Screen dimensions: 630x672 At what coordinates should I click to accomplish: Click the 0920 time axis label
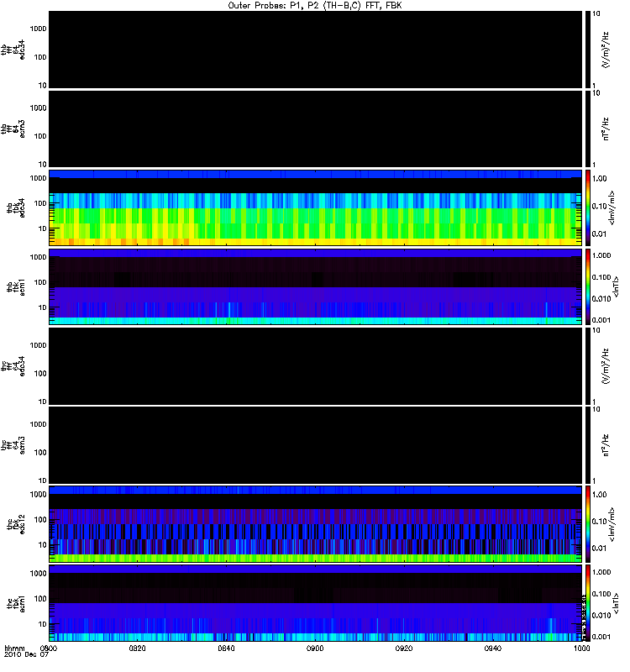[x=404, y=648]
